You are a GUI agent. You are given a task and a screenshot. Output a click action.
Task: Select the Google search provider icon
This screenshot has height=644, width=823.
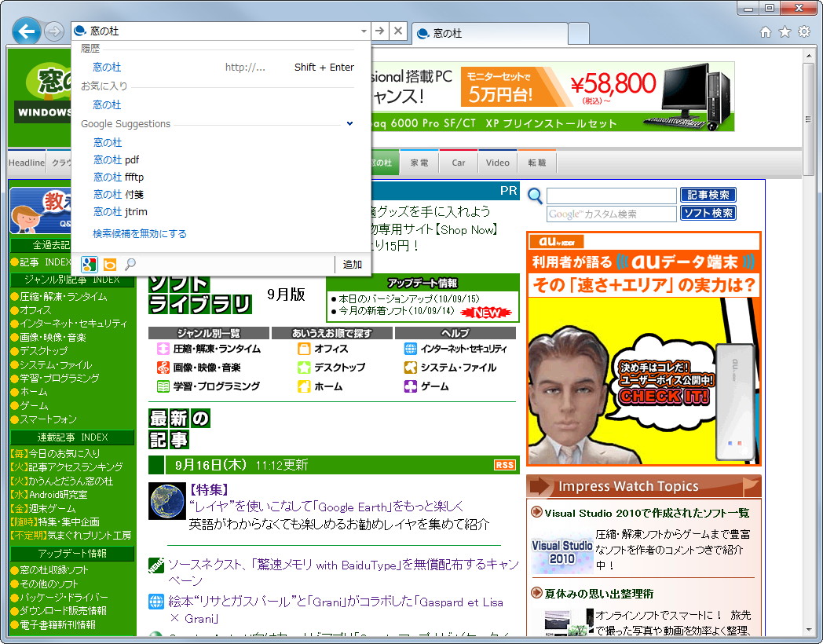click(89, 265)
